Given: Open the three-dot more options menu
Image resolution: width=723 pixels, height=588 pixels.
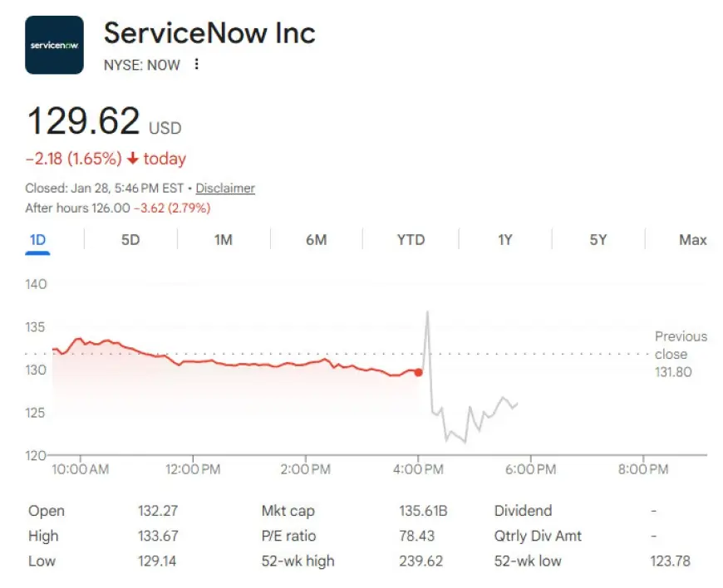Looking at the screenshot, I should click(x=196, y=64).
